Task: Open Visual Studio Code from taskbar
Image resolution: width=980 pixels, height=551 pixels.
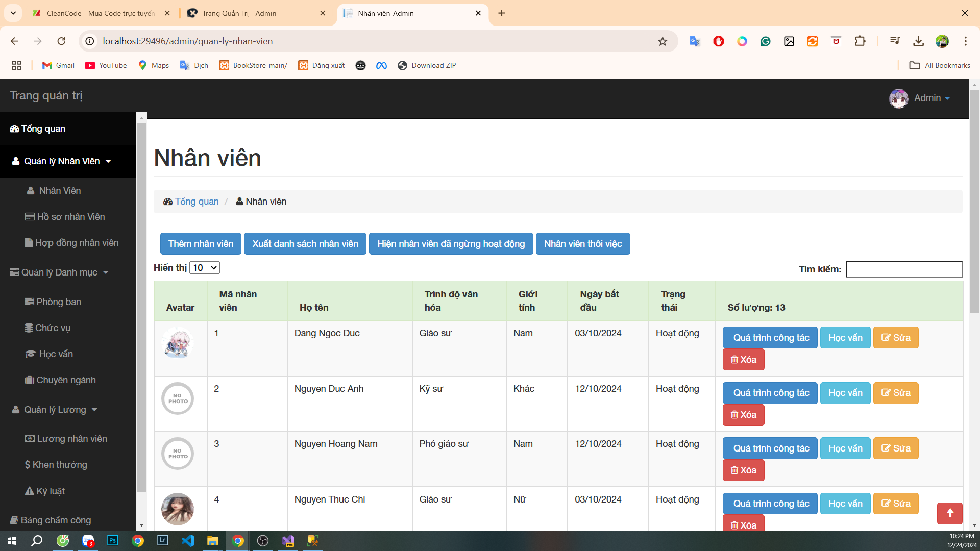Action: click(187, 540)
